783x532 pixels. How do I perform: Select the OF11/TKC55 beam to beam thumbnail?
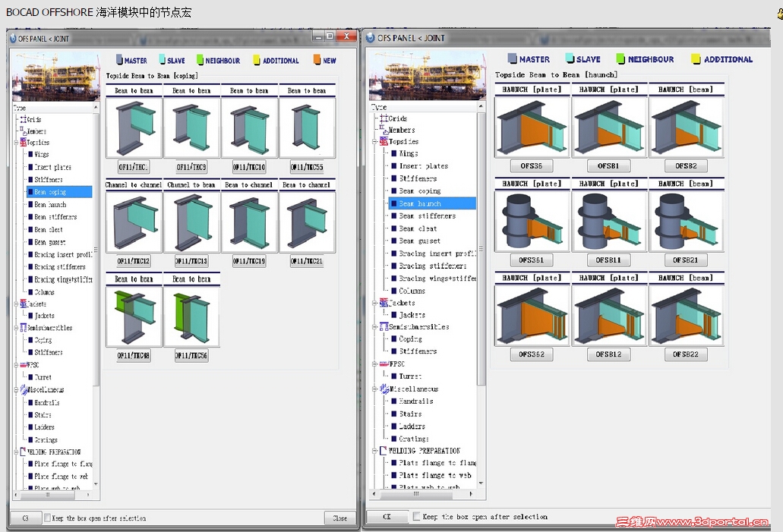point(307,127)
